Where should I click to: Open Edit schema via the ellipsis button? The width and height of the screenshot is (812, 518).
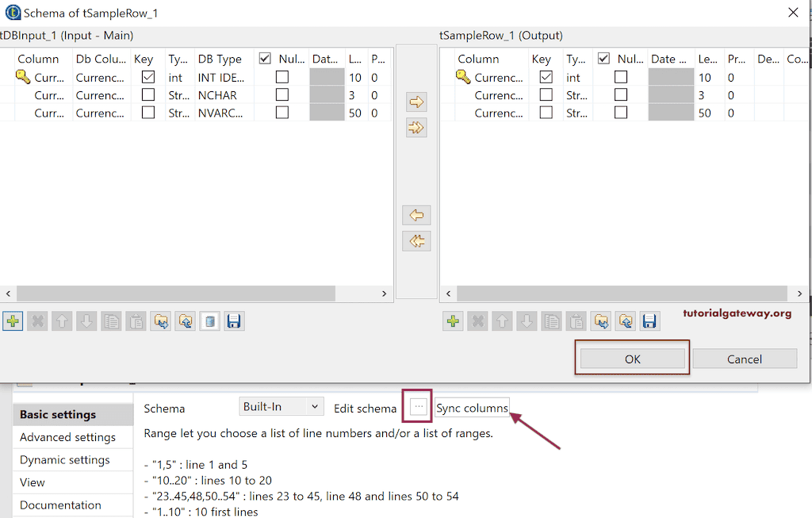pos(416,407)
